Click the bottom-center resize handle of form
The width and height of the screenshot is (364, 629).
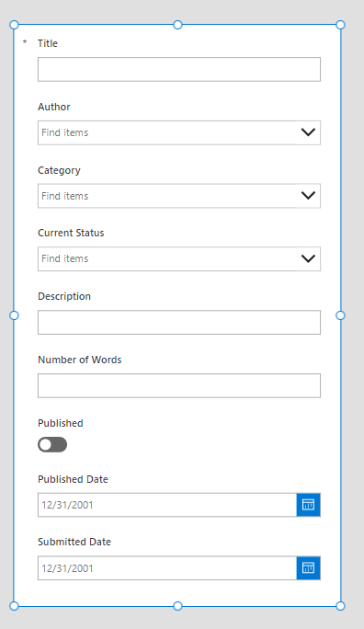point(177,606)
